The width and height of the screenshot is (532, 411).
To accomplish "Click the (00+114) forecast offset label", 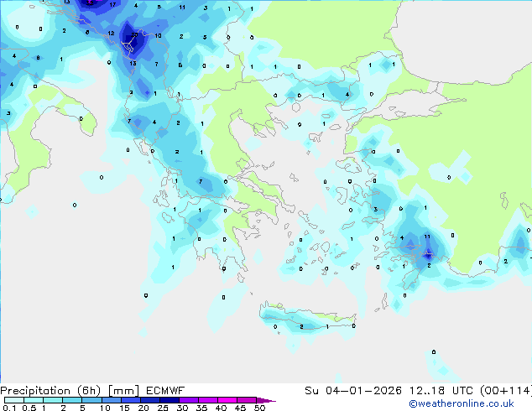I will pos(500,390).
